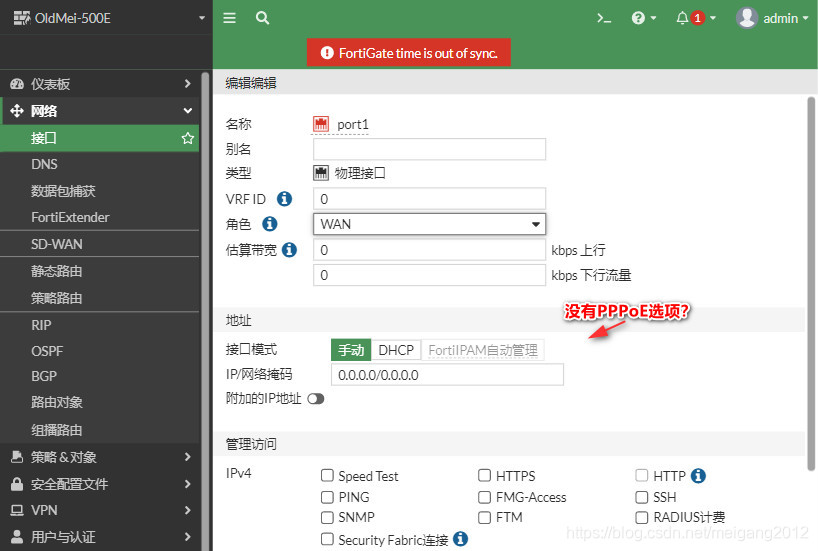Enable the FMG-Access checkbox
The height and width of the screenshot is (551, 818).
[x=484, y=497]
